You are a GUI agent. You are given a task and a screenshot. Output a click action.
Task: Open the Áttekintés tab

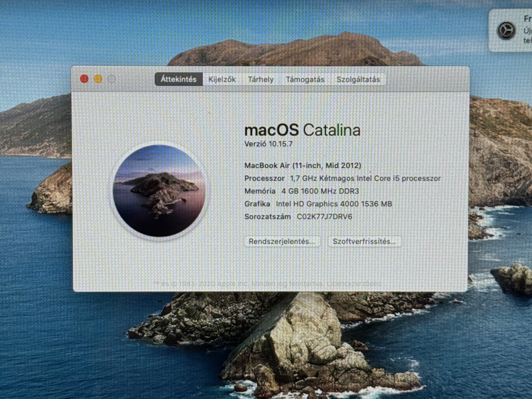coord(178,79)
